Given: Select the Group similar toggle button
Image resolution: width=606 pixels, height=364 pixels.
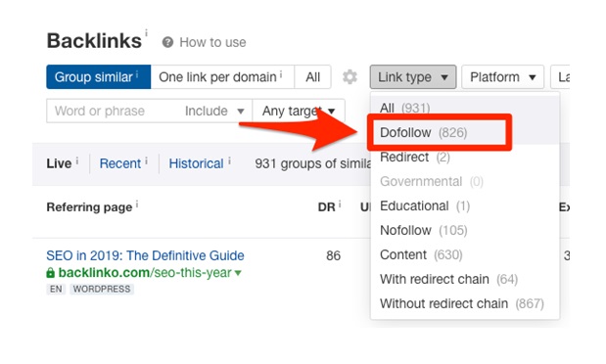Looking at the screenshot, I should 99,77.
